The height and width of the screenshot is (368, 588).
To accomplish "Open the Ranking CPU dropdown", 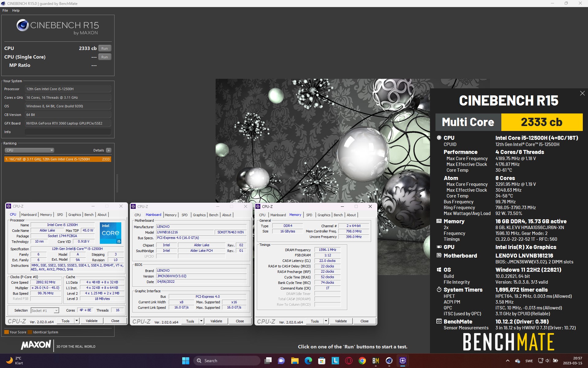I will click(x=29, y=150).
